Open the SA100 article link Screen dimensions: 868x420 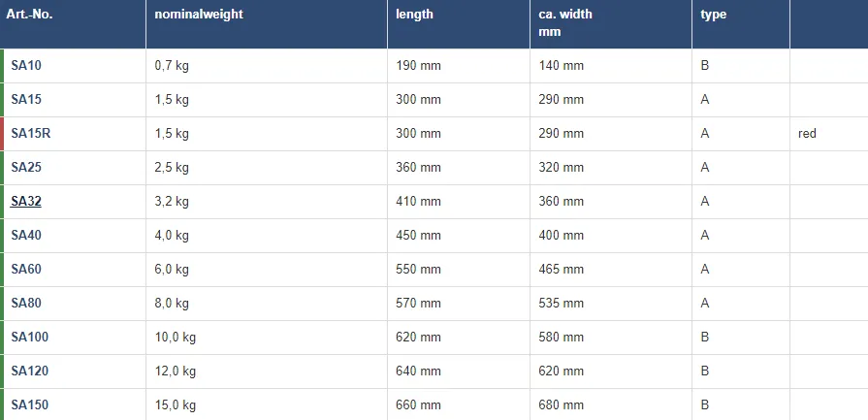pyautogui.click(x=29, y=338)
